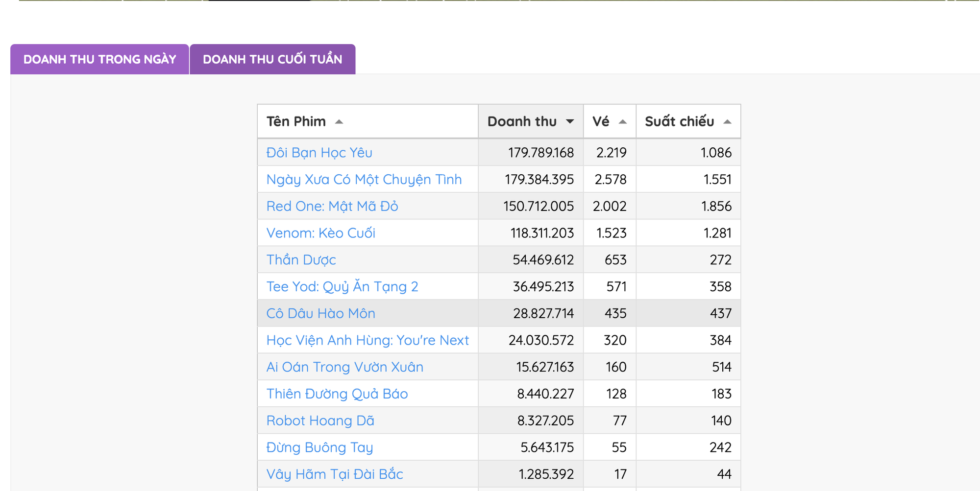Click the Tên Phim column header
Screen dimensions: 980x491
coord(368,121)
